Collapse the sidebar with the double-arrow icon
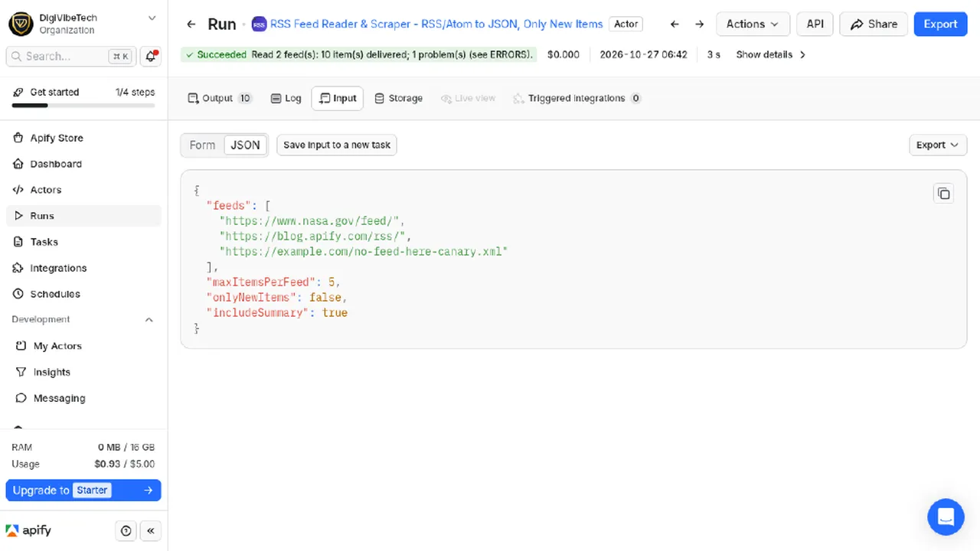The image size is (980, 551). (151, 530)
